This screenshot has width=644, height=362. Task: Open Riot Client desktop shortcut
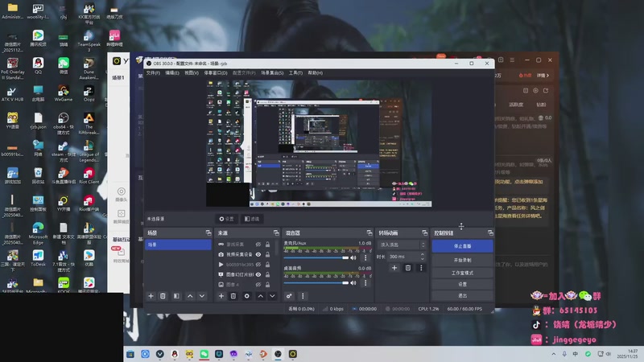89,175
